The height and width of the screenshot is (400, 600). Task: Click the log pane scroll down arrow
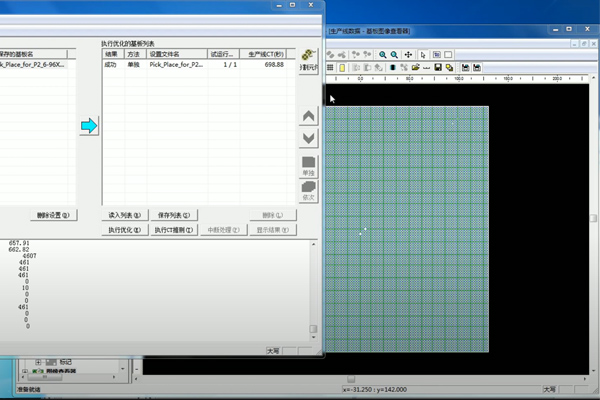[314, 337]
